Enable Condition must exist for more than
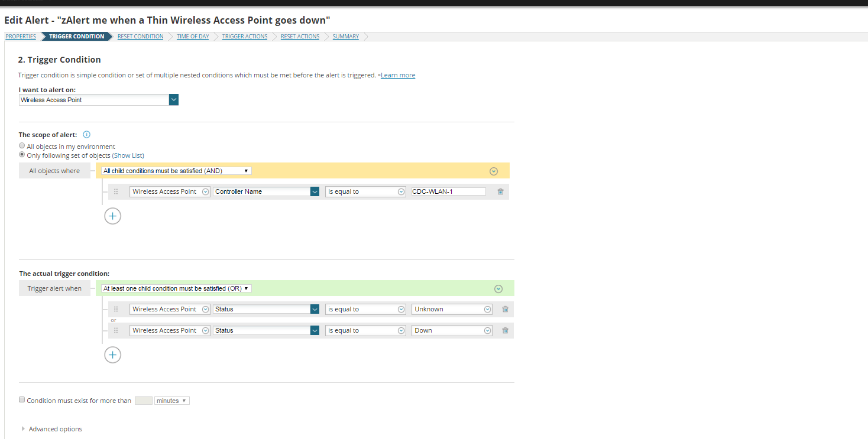Image resolution: width=868 pixels, height=439 pixels. [x=22, y=400]
